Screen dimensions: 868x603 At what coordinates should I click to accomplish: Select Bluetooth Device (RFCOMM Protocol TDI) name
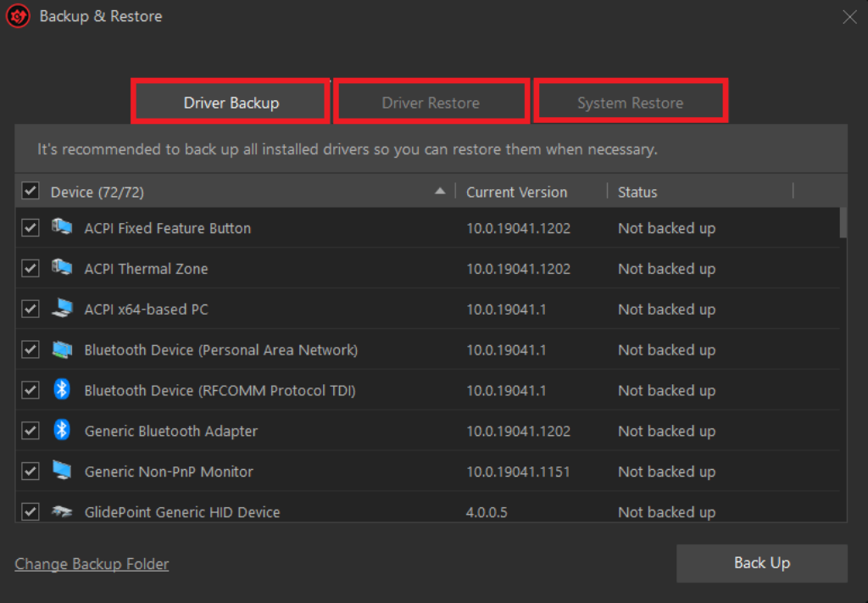point(220,390)
